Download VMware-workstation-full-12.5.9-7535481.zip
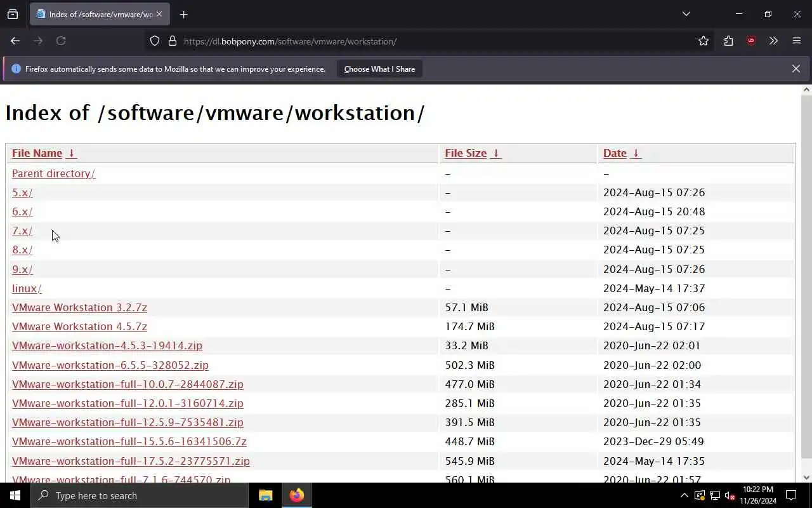This screenshot has height=508, width=812. click(128, 422)
